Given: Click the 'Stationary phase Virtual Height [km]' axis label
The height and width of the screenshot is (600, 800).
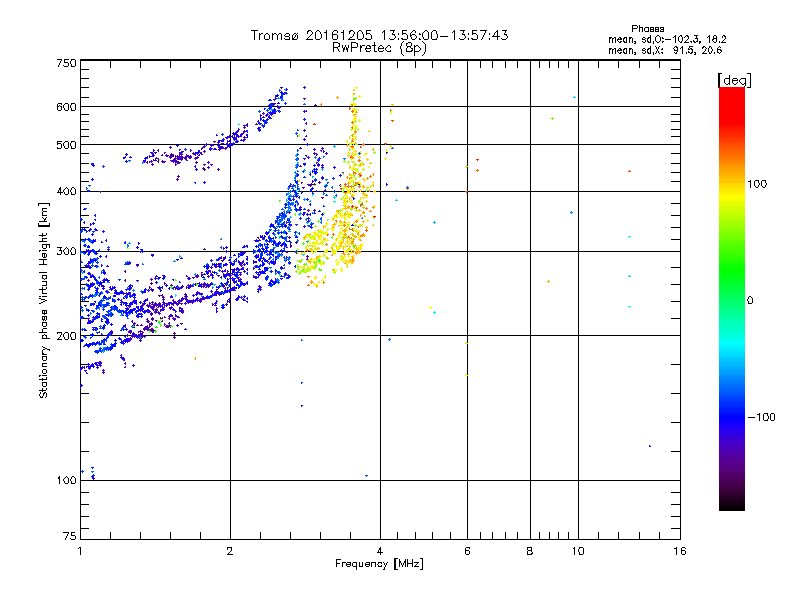Looking at the screenshot, I should coord(44,300).
